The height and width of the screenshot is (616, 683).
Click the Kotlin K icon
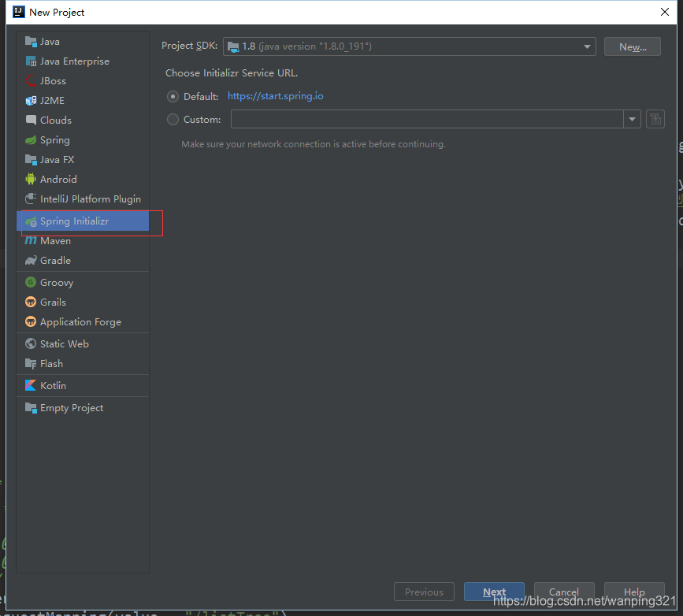31,385
